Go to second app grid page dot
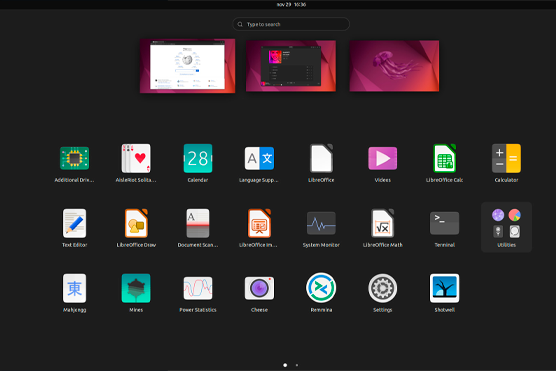This screenshot has height=371, width=556. (297, 365)
